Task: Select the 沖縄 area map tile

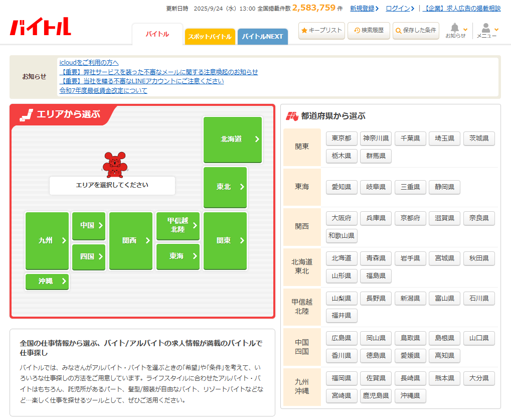Action: click(47, 282)
